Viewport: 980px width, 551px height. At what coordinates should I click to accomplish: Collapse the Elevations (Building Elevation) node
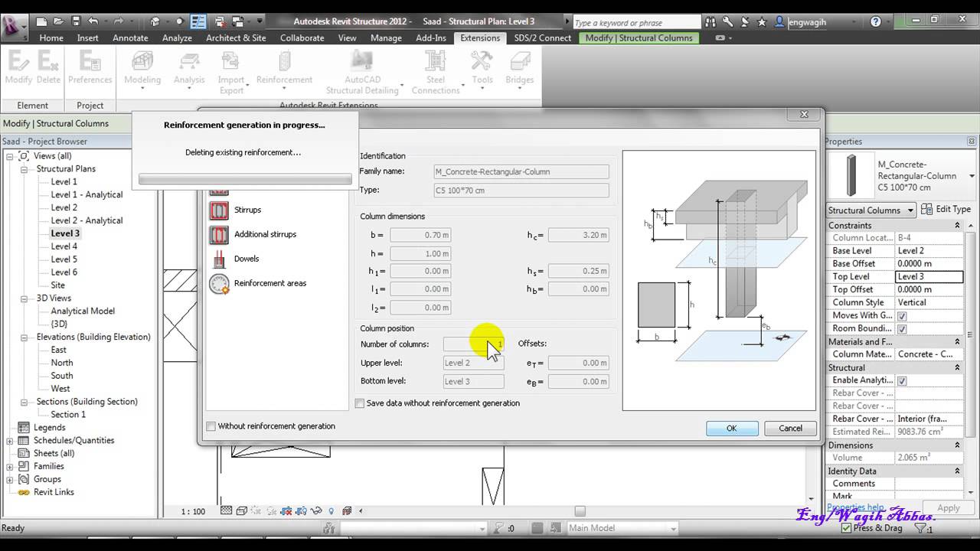click(x=24, y=337)
